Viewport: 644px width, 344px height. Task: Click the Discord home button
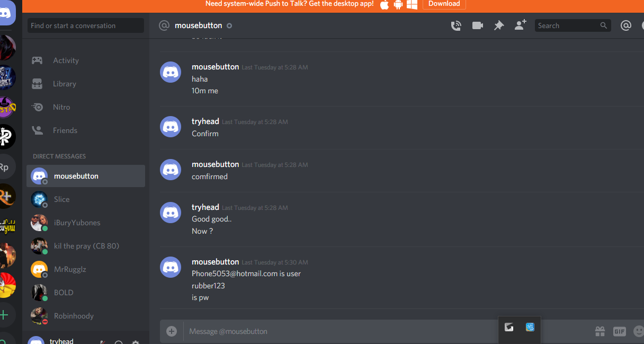click(7, 12)
